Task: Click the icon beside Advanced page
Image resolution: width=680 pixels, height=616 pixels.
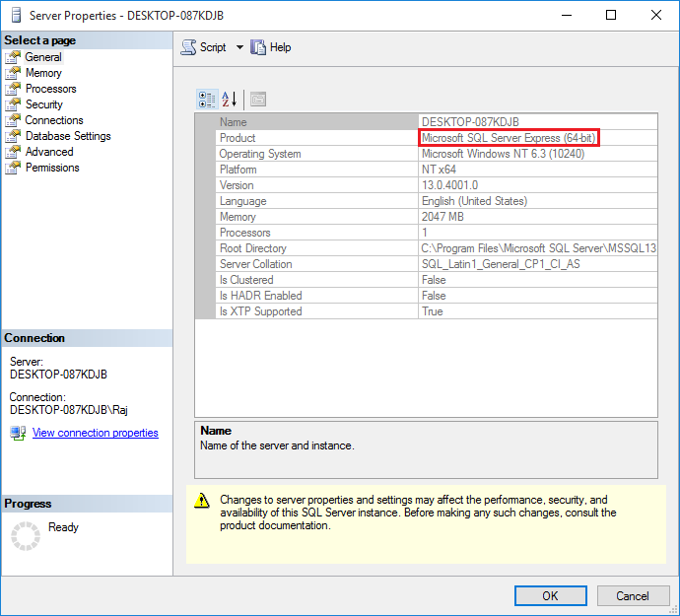Action: (13, 152)
